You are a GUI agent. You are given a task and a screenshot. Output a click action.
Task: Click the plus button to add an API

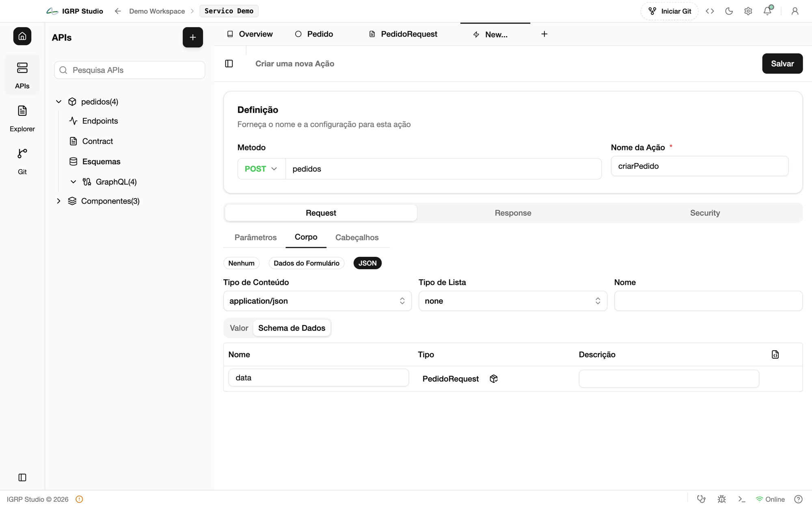[x=193, y=37]
